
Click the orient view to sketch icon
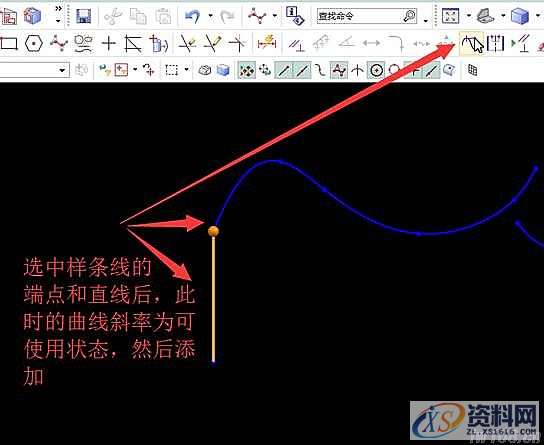coord(485,16)
